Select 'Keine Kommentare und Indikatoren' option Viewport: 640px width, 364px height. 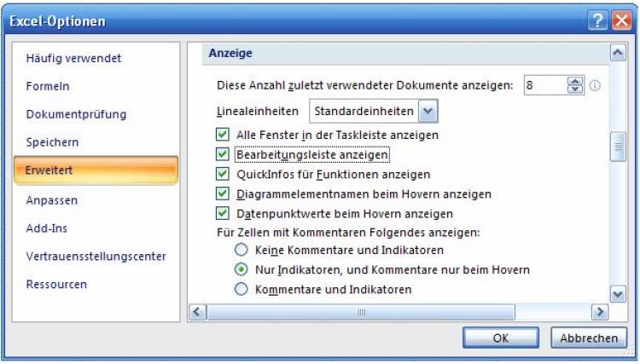tap(241, 251)
